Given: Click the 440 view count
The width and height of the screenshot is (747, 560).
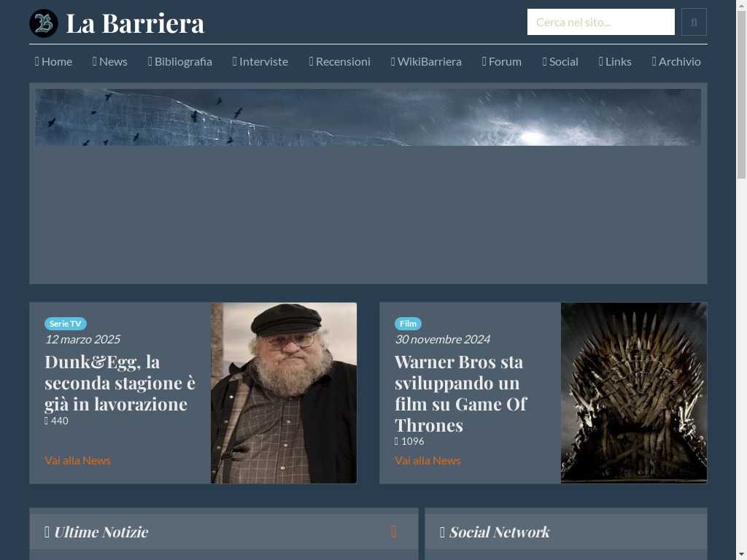Looking at the screenshot, I should coord(56,421).
